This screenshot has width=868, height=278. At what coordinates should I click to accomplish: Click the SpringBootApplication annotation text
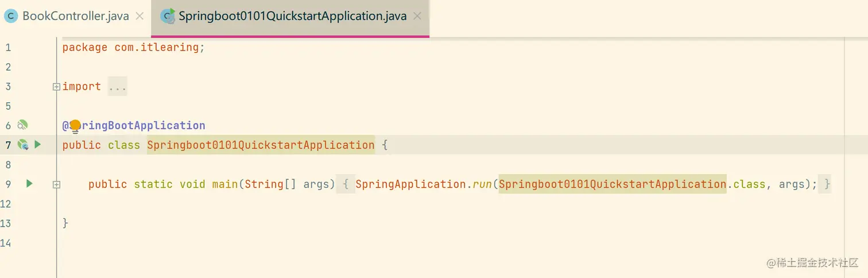[134, 125]
